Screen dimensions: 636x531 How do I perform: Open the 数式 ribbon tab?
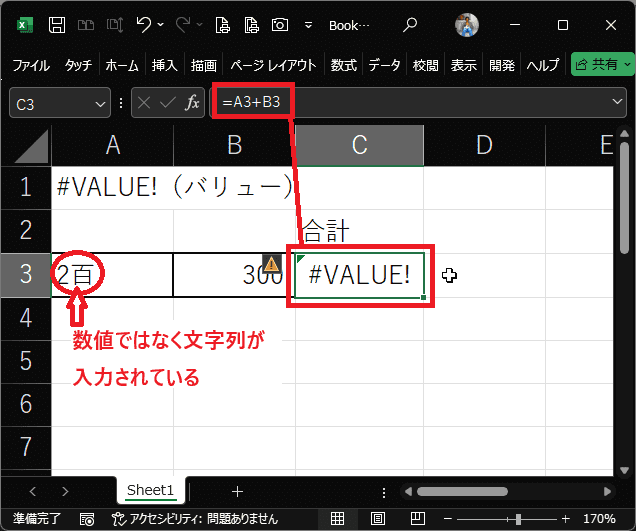[343, 65]
